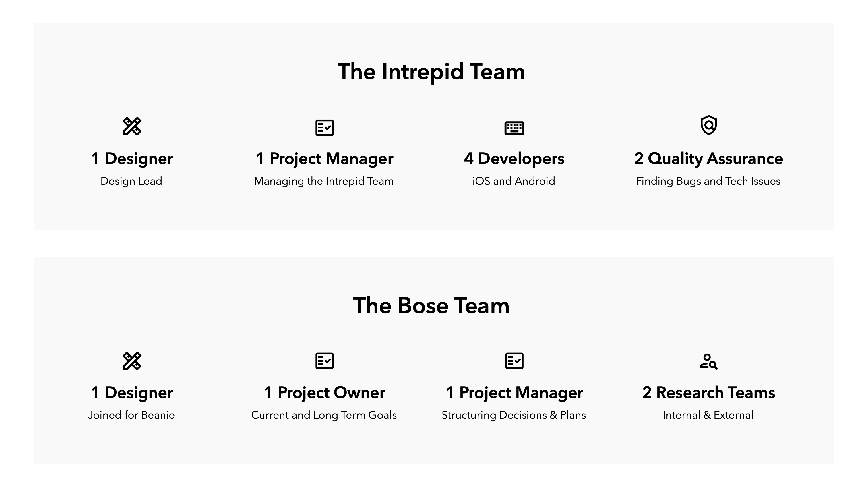Viewport: 868px width, 487px height.
Task: Click the person search icon above Research Teams
Action: tap(709, 361)
